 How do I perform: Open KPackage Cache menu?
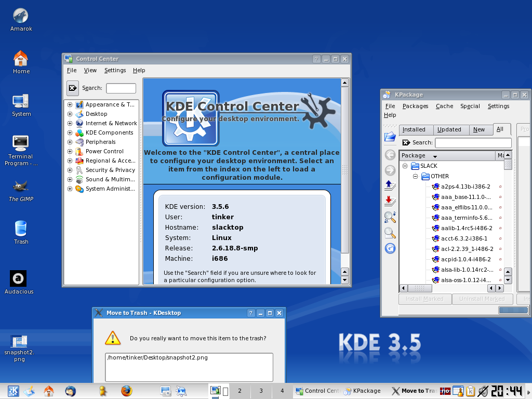445,106
